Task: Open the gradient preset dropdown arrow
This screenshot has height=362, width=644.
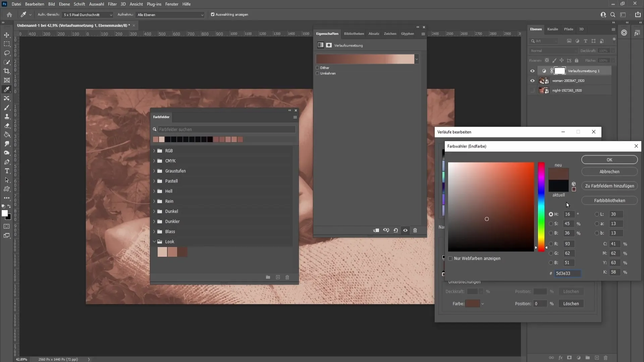Action: (x=417, y=59)
